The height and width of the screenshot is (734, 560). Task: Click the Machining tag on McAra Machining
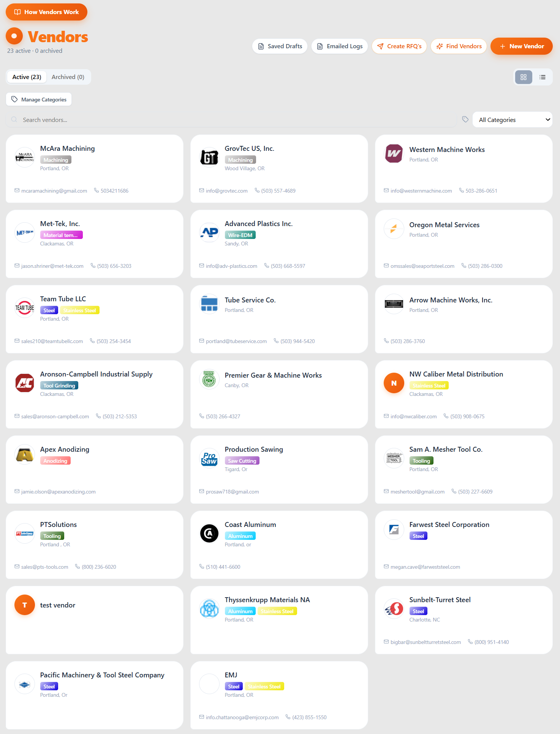coord(56,160)
